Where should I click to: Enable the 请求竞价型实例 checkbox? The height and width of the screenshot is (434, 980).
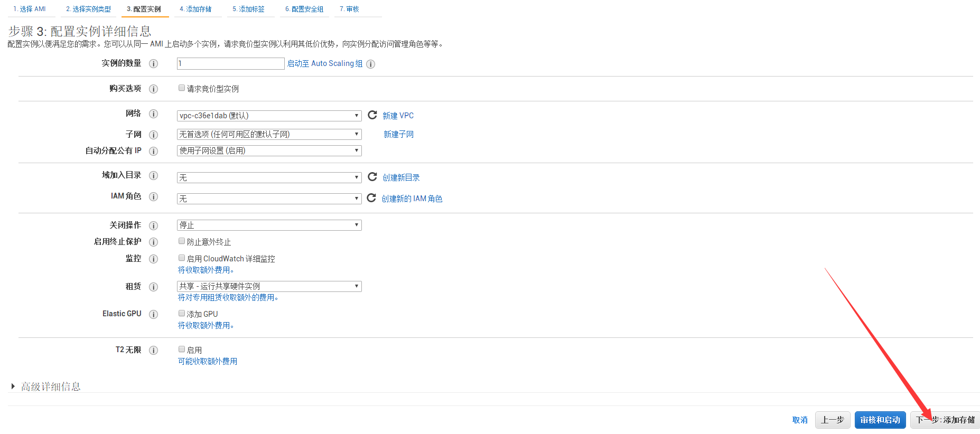pyautogui.click(x=182, y=88)
